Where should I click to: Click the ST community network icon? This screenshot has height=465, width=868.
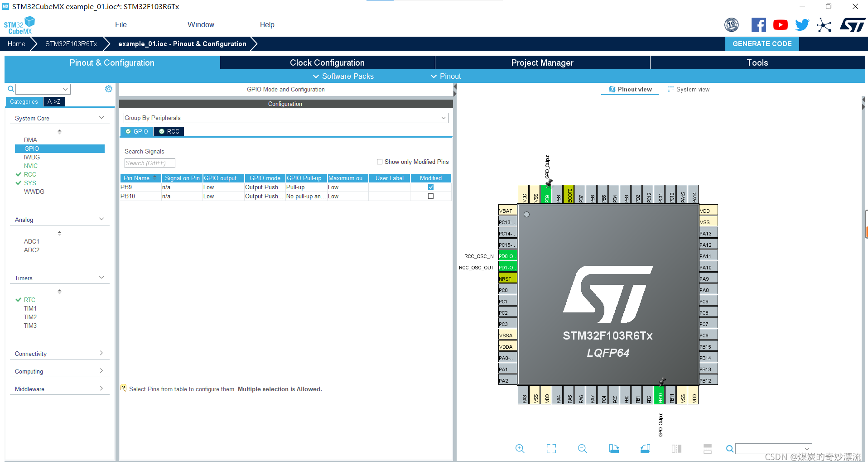[x=824, y=25]
